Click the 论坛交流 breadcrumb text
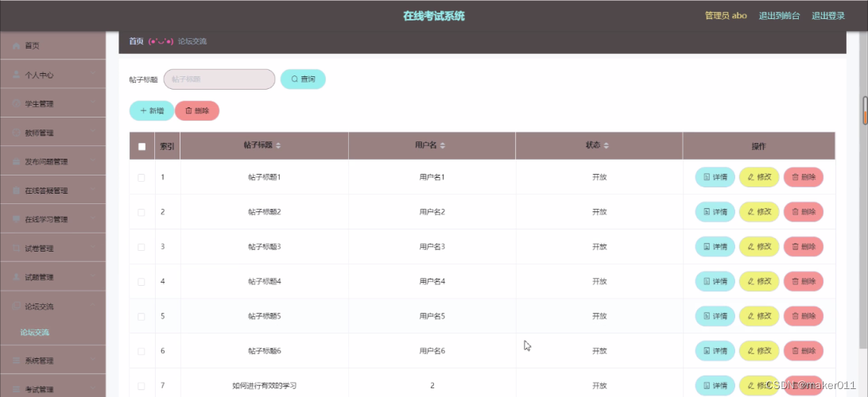 [x=192, y=41]
